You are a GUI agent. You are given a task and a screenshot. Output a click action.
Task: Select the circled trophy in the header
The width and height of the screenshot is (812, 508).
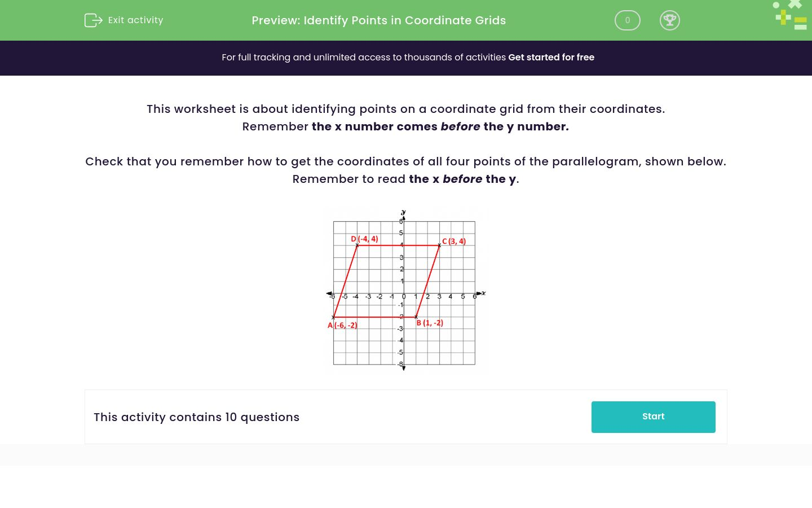pos(670,20)
